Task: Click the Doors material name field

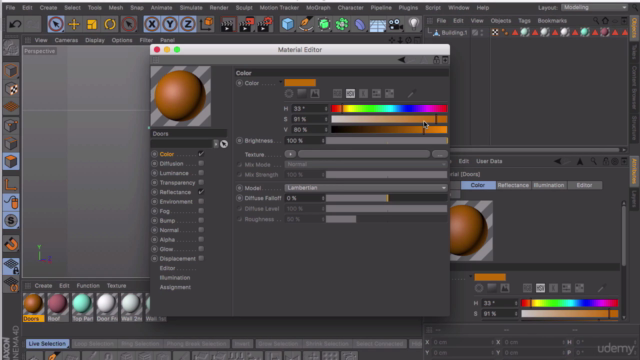Action: pos(189,133)
